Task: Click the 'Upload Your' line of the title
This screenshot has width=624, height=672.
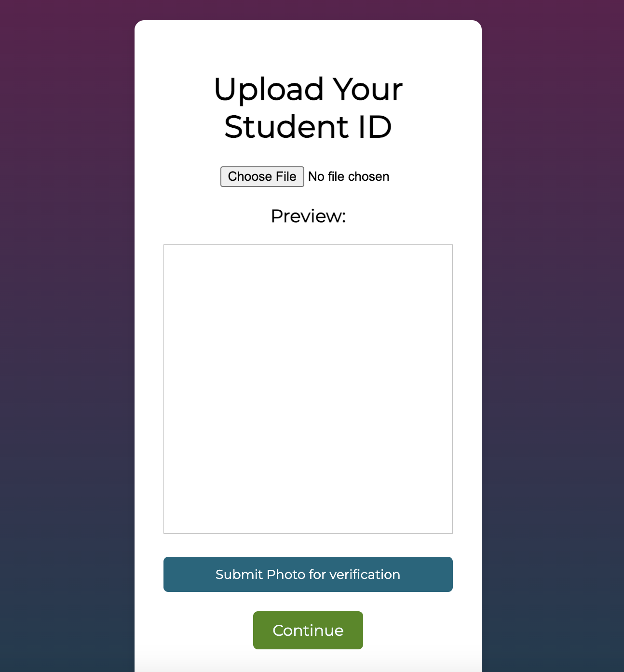Action: pyautogui.click(x=308, y=90)
